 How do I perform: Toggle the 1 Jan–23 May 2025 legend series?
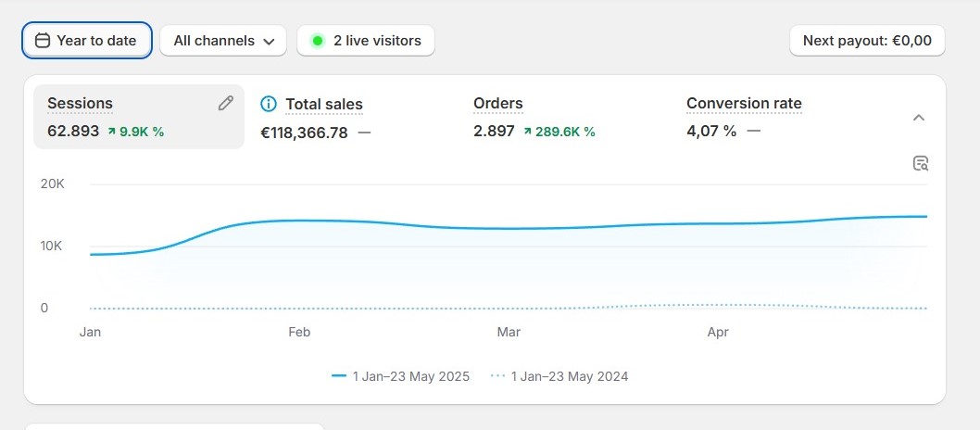[400, 376]
